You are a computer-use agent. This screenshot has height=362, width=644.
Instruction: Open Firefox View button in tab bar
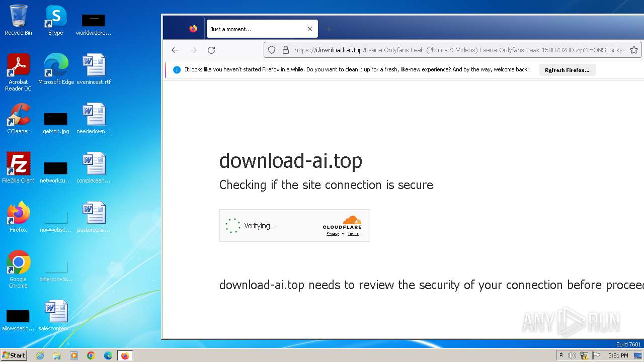tap(193, 29)
